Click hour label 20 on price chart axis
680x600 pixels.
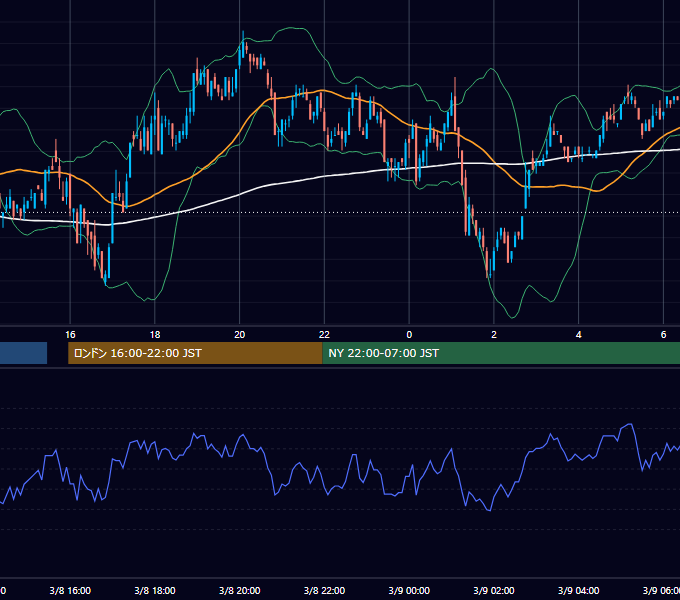click(239, 334)
